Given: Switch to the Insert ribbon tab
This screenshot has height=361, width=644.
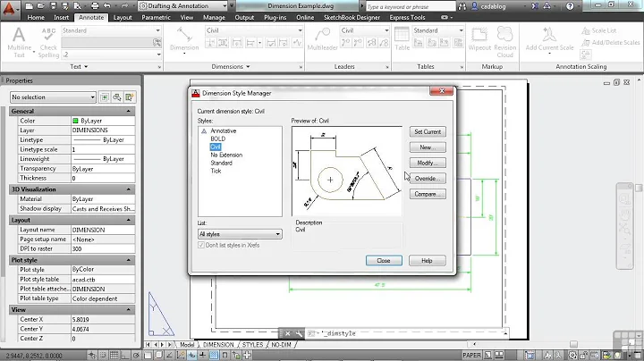Looking at the screenshot, I should (x=61, y=18).
